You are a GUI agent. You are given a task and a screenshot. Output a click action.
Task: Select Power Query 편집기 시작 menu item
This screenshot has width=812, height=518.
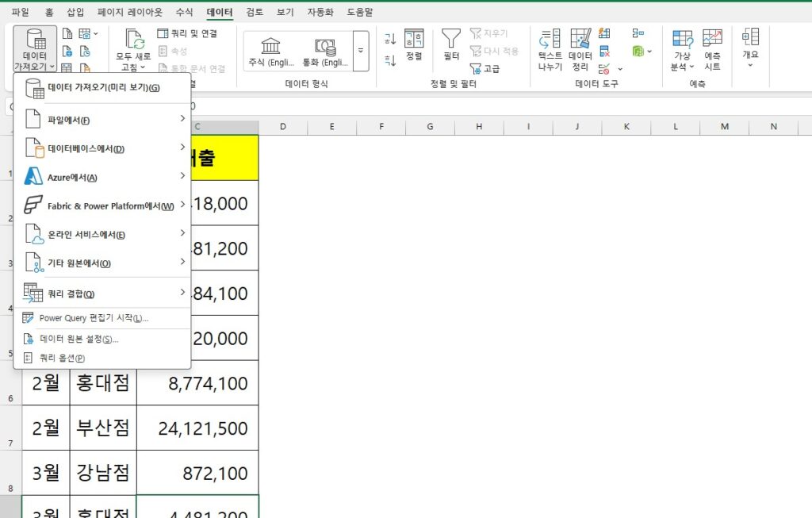[94, 318]
